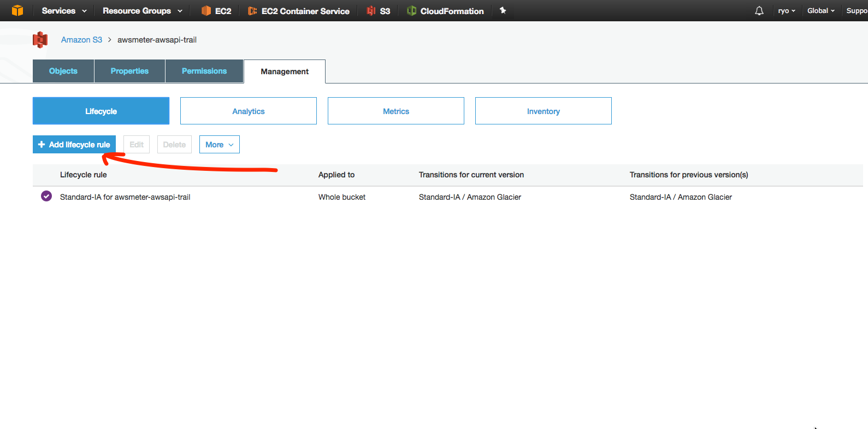Click Standard-IA for awsmeter-awsapi-trail rule name
Screen dimensions: 868x429
[x=125, y=197]
